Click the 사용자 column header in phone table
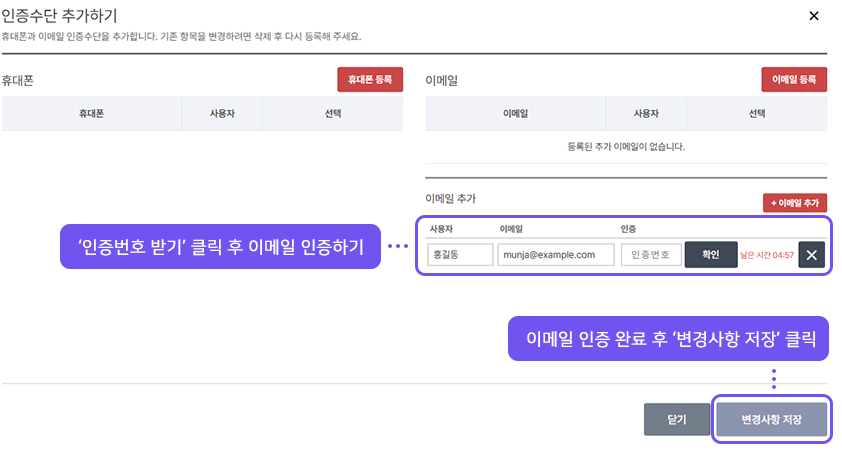This screenshot has width=842, height=453. pos(222,113)
